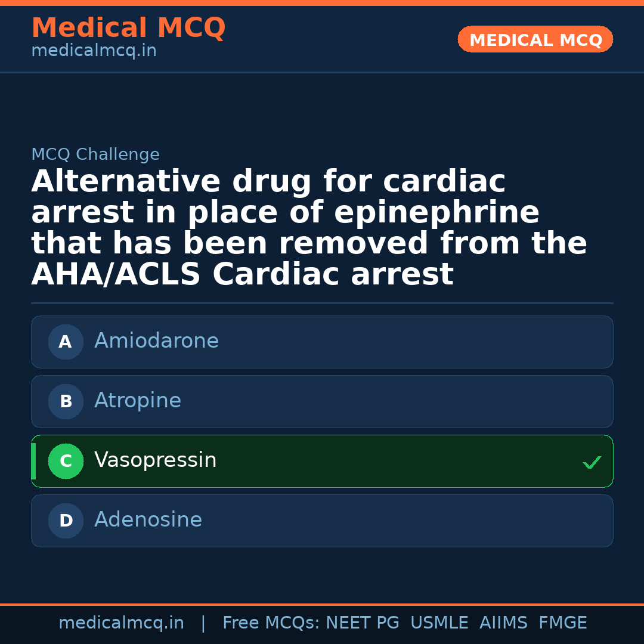Click the orange MEDICAL MCQ badge
Screen dimensions: 644x644
(x=535, y=40)
